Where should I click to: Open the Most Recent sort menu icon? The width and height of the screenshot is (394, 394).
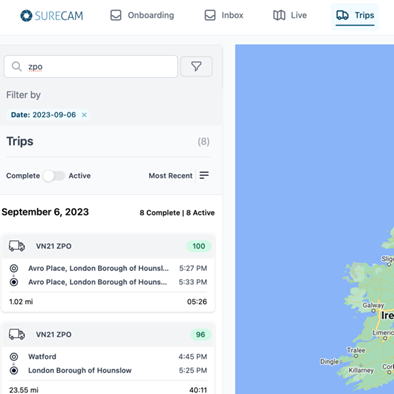(204, 175)
